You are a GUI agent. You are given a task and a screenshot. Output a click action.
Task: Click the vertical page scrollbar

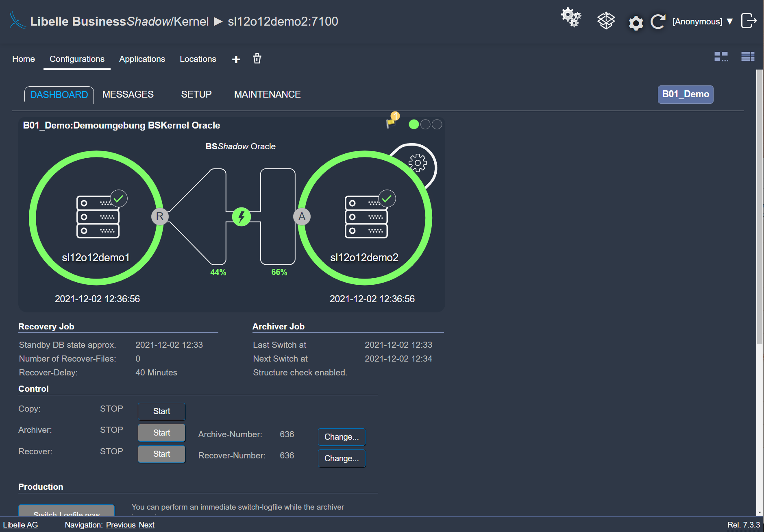point(760,207)
